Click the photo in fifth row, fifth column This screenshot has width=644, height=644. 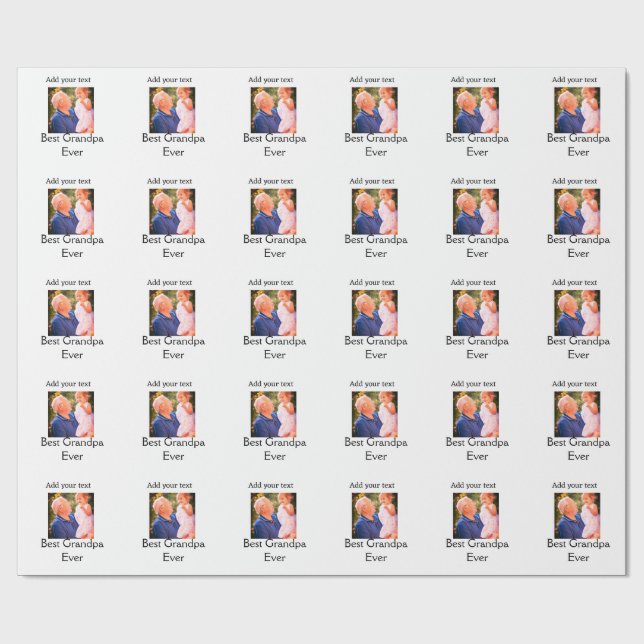tap(477, 515)
